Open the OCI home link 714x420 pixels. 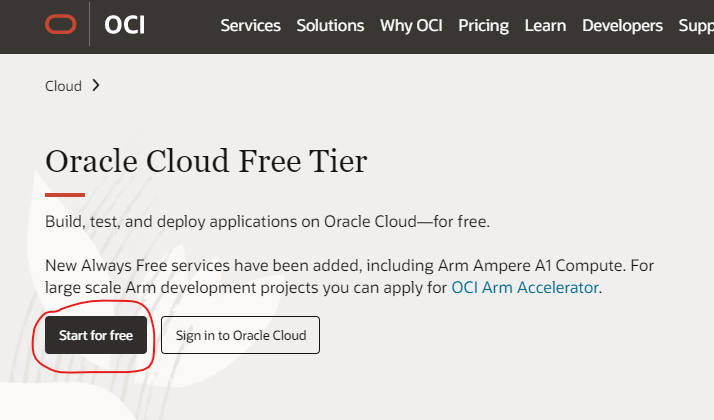pyautogui.click(x=124, y=25)
